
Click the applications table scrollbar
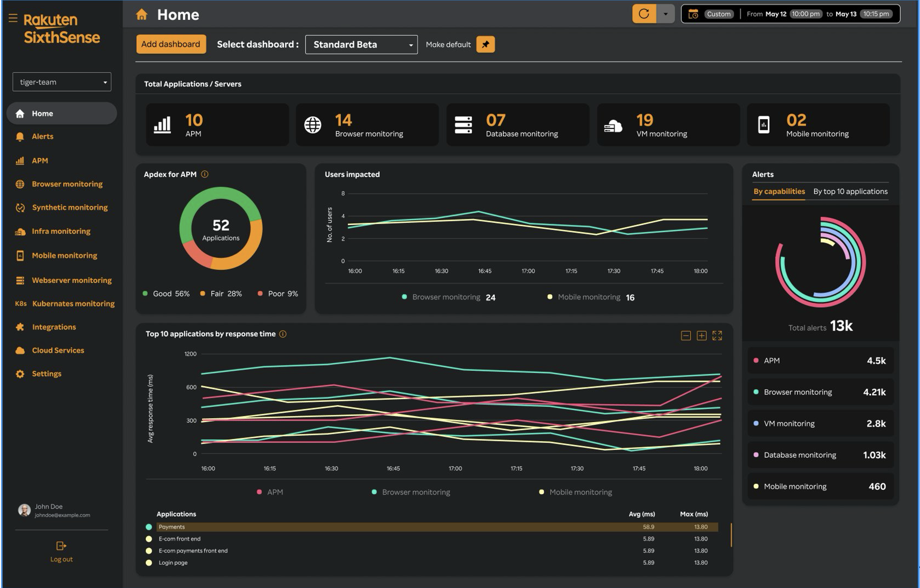click(x=731, y=535)
